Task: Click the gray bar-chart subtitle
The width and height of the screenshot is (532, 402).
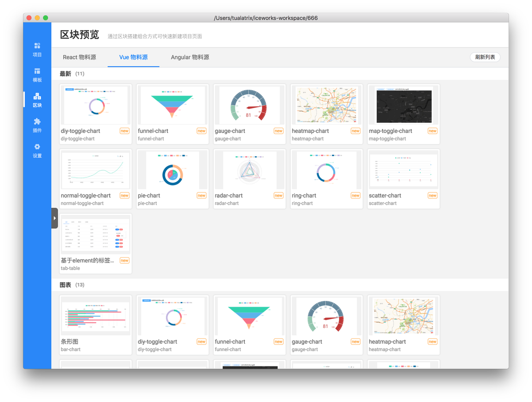Action: tap(71, 349)
